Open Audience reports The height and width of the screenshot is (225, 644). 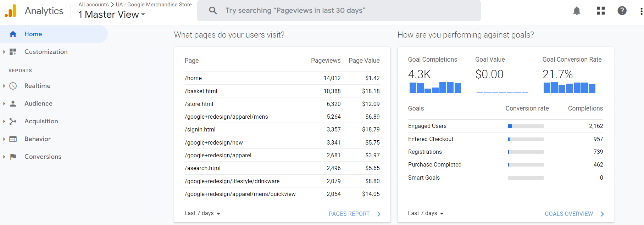point(38,103)
